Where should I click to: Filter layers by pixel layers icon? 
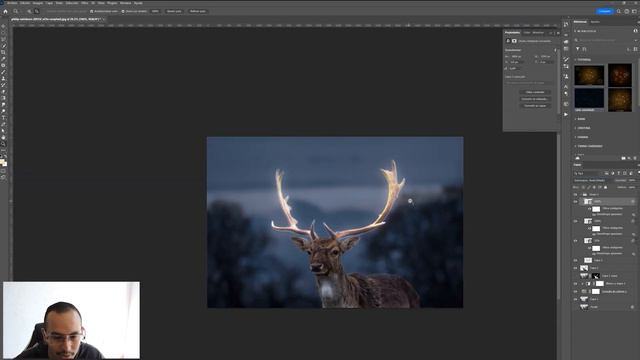click(x=607, y=173)
